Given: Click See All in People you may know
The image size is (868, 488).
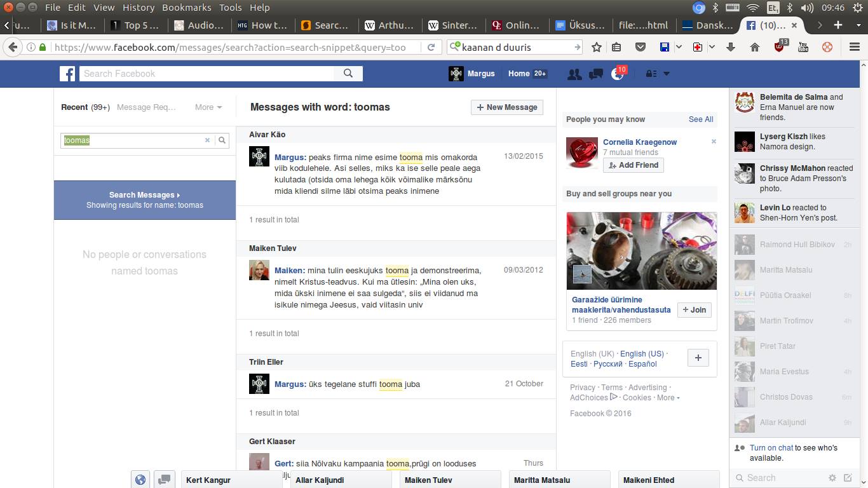Looking at the screenshot, I should pos(701,119).
